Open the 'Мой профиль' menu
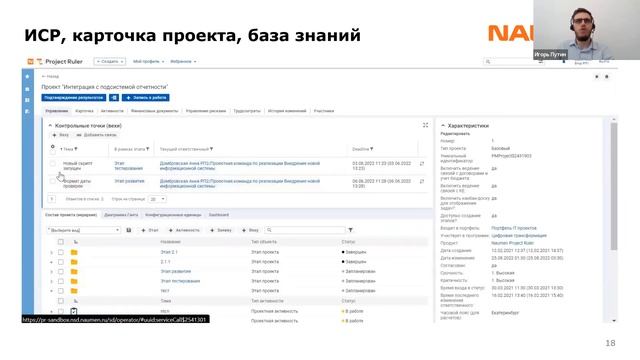Image resolution: width=640 pixels, height=360 pixels. pos(148,62)
